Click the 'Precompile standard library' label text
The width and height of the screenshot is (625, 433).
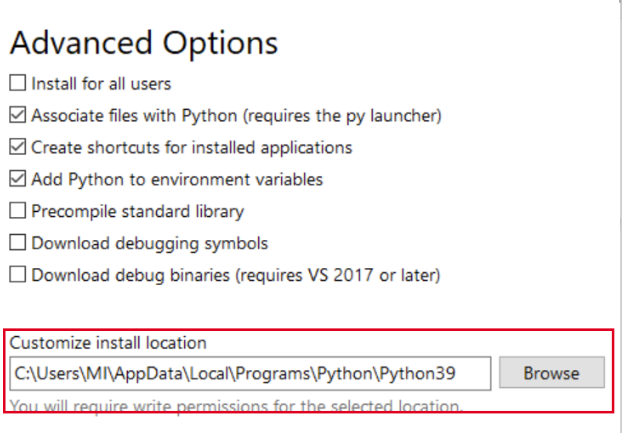click(x=137, y=211)
